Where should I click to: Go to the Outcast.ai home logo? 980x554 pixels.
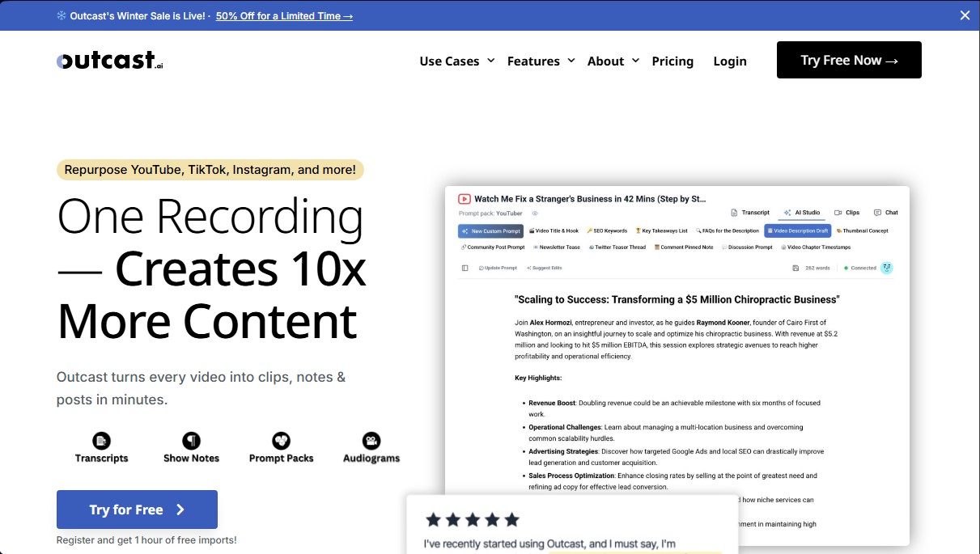(110, 61)
